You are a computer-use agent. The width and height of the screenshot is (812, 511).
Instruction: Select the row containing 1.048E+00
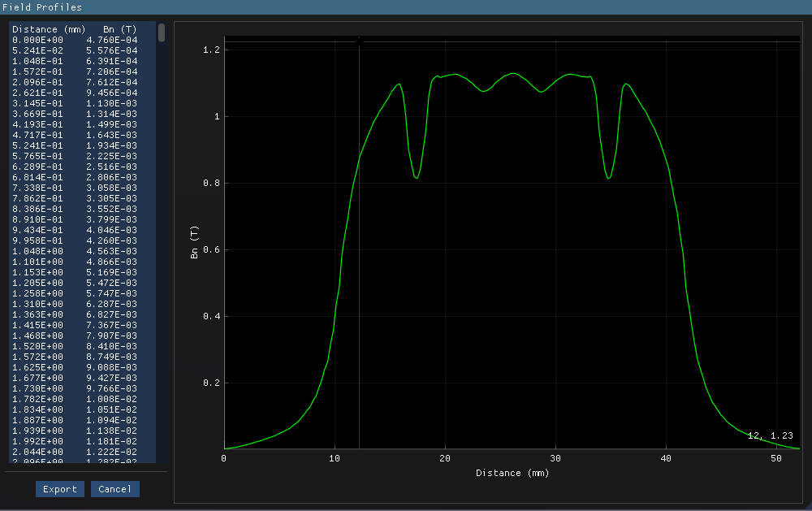81,251
